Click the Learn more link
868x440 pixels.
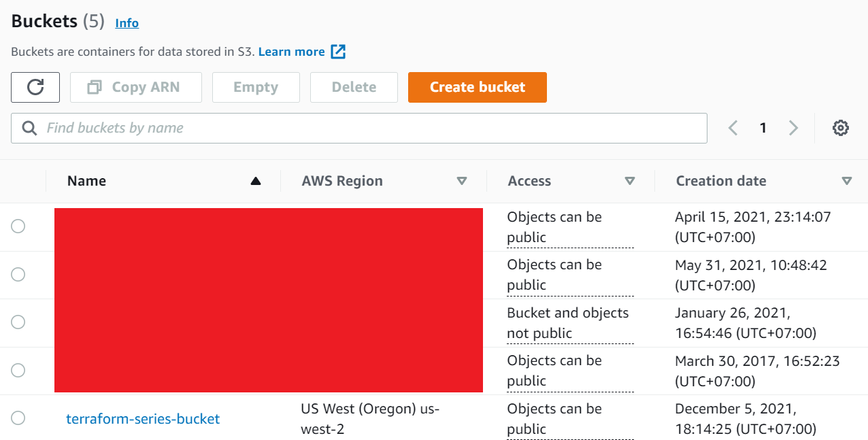pyautogui.click(x=291, y=52)
